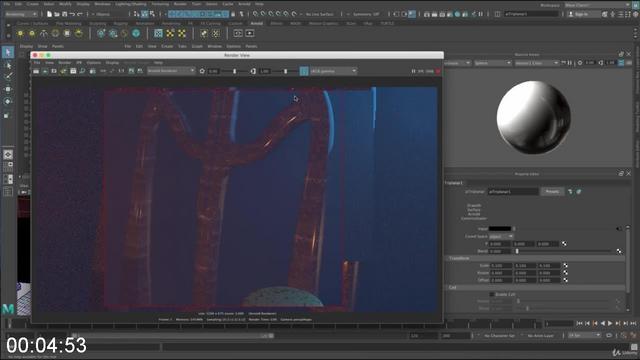Open the Arnold Render View shelf icon
This screenshot has width=640, height=360.
238,33
